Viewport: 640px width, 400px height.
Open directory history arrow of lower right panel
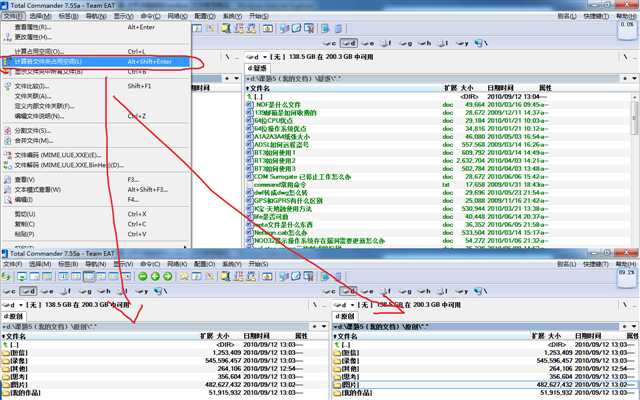click(634, 327)
